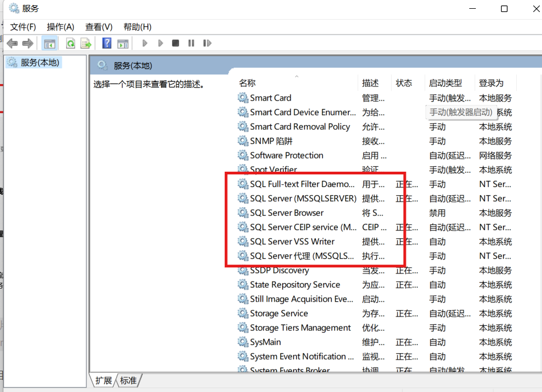Select 服务(本地) in the left tree
Screen dimensions: 542x392
34,62
